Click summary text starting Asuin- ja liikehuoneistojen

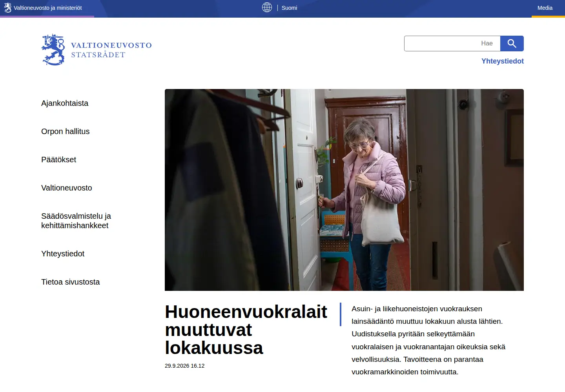[428, 340]
